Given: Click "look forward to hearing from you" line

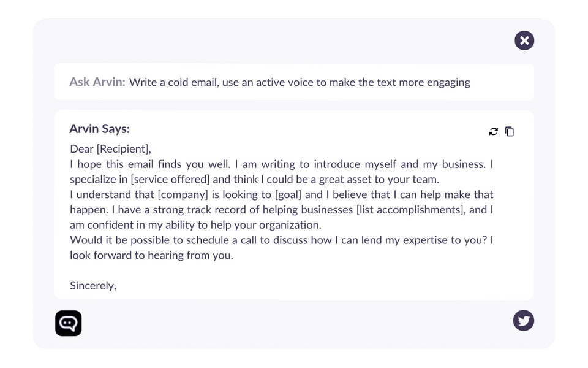Looking at the screenshot, I should (151, 255).
